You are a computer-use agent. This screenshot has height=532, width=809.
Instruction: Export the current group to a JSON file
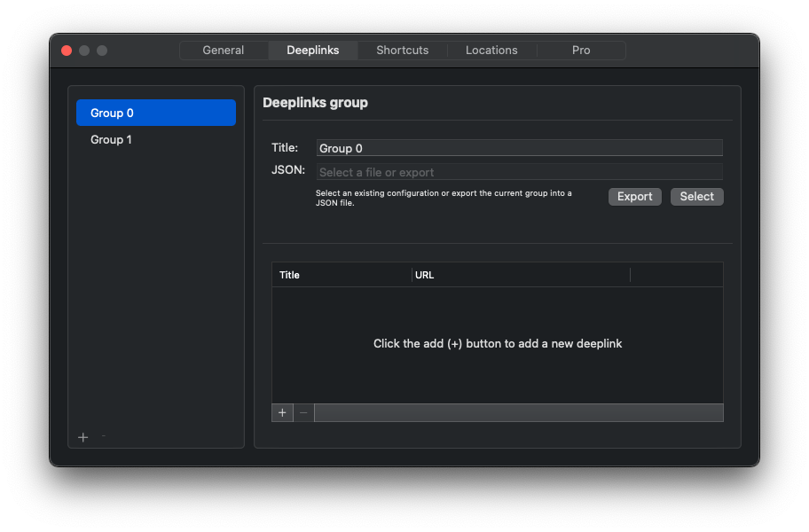pos(634,196)
